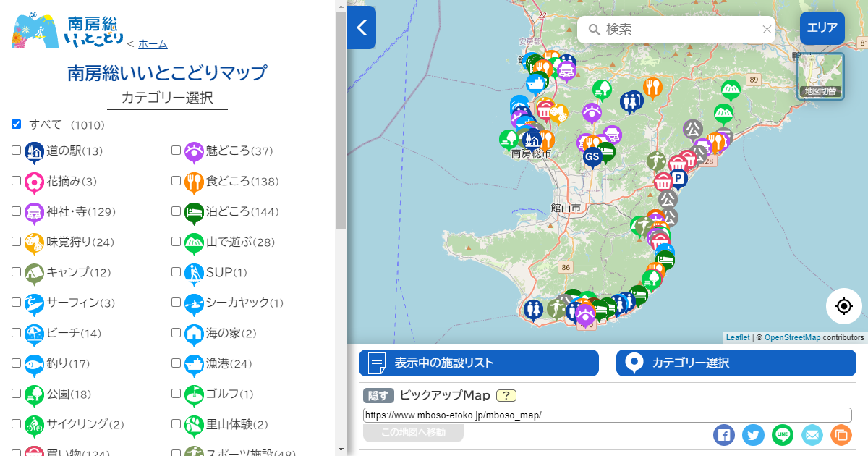Switch map style using the 地図切替 thumbnail
The width and height of the screenshot is (868, 456).
pyautogui.click(x=820, y=76)
